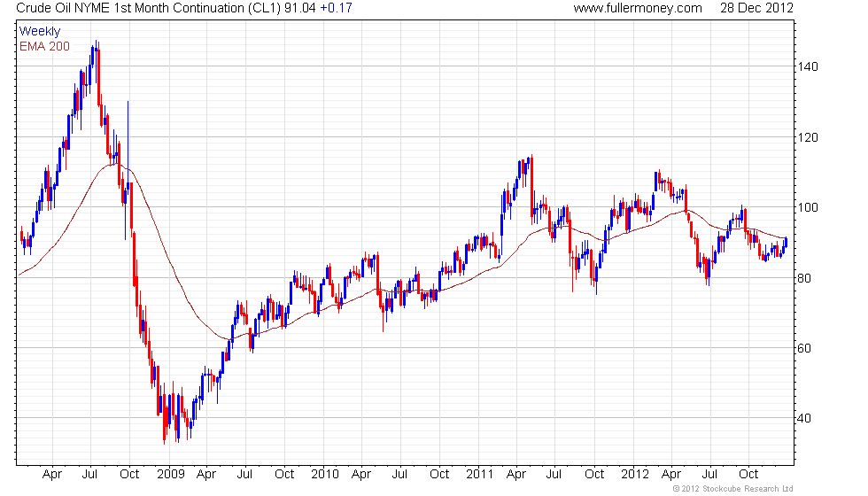This screenshot has height=496, width=868.
Task: Click the most recent candle at chart's right edge
Action: 786,244
